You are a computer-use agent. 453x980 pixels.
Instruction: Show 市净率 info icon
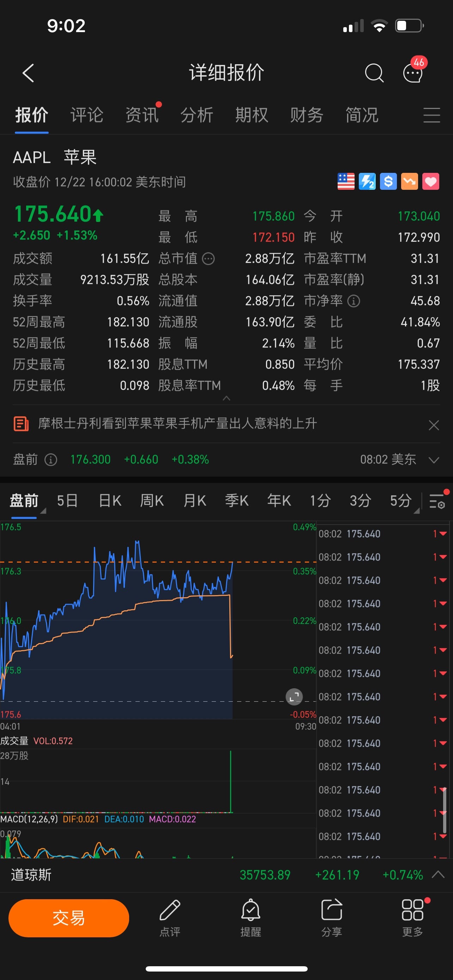click(354, 301)
